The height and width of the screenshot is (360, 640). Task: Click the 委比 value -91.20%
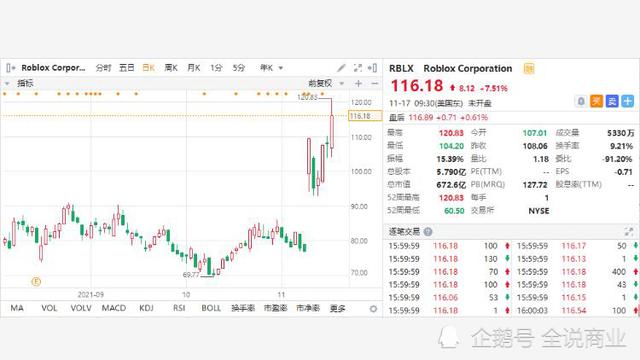(x=618, y=159)
